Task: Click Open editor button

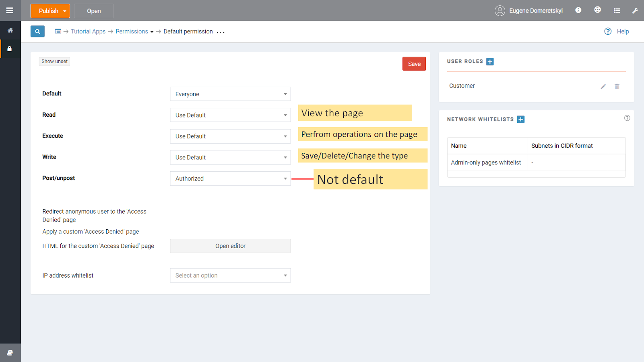Action: 230,246
